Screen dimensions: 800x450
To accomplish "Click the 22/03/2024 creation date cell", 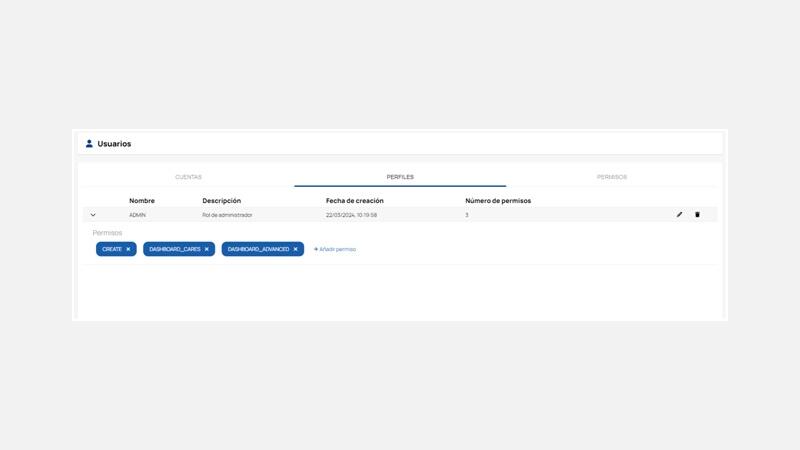I will click(x=352, y=215).
